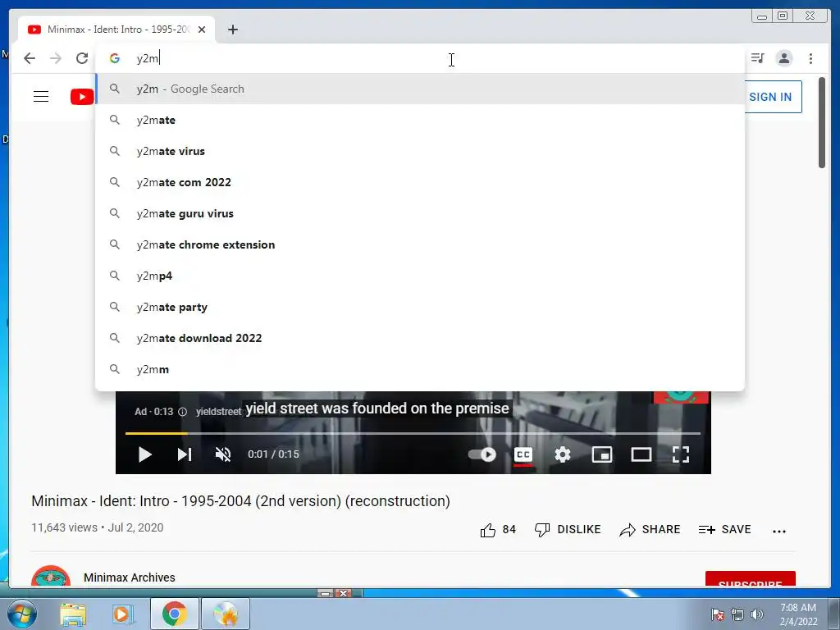Image resolution: width=840 pixels, height=630 pixels.
Task: Open Action Center flag icon in tray
Action: pos(718,614)
